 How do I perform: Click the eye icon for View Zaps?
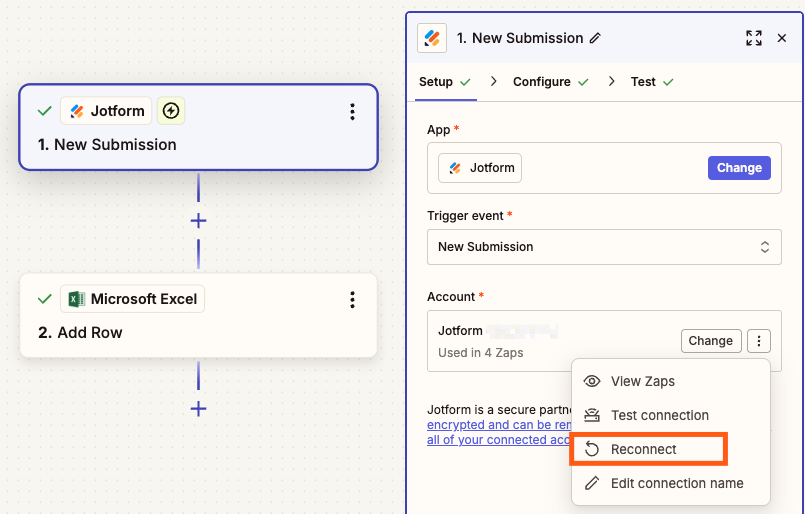(x=592, y=382)
